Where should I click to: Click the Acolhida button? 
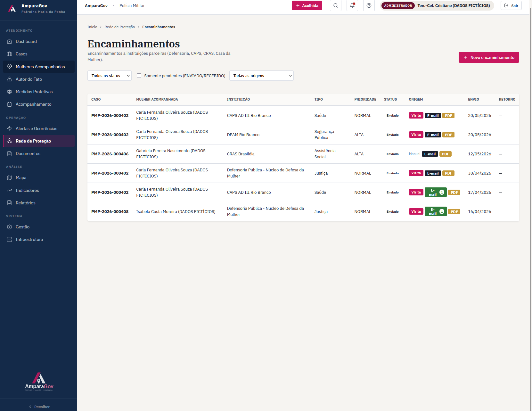[307, 5]
